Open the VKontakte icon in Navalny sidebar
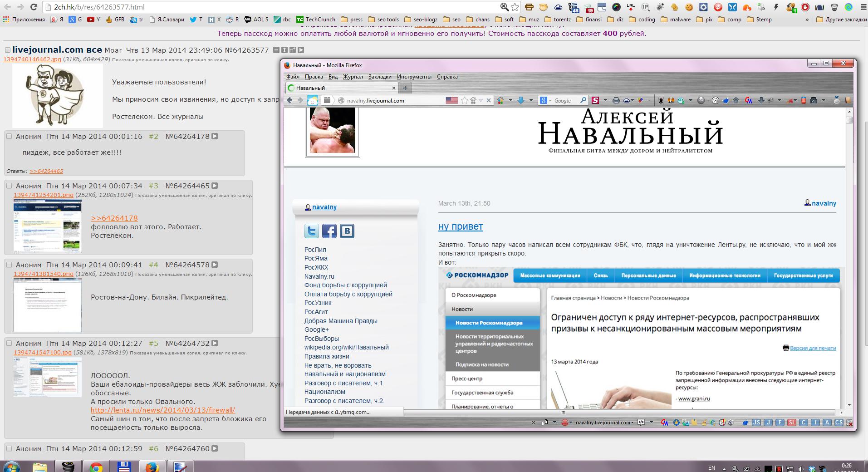The image size is (868, 472). 347,231
